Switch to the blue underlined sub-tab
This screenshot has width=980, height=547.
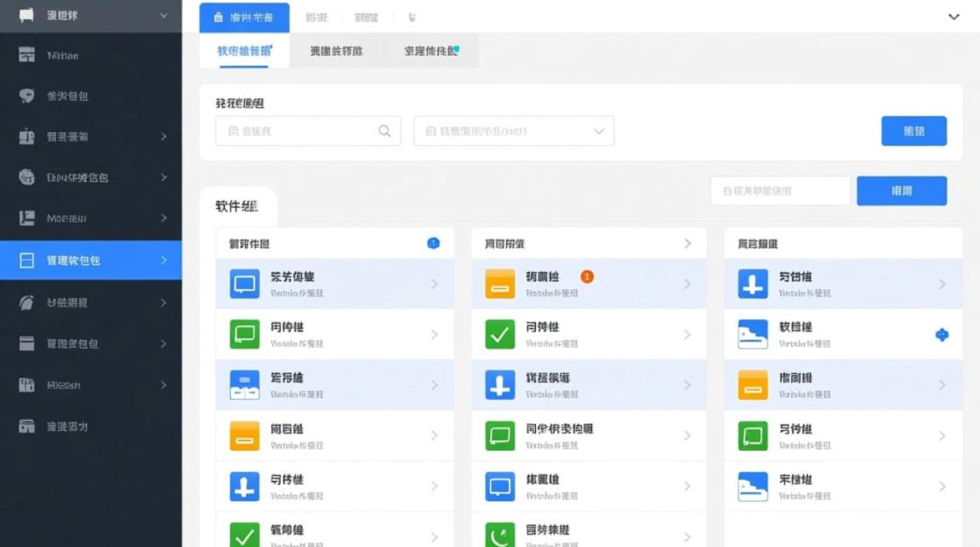[244, 51]
